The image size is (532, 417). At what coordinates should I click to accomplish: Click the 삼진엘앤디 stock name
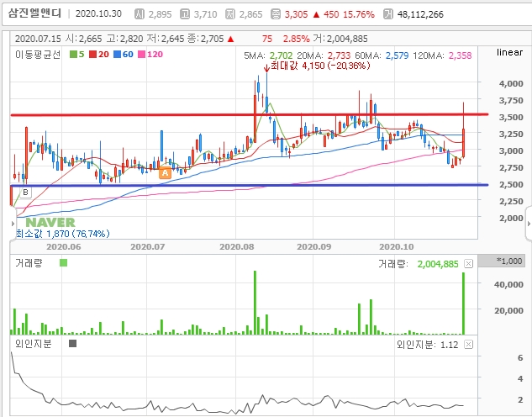[x=35, y=13]
